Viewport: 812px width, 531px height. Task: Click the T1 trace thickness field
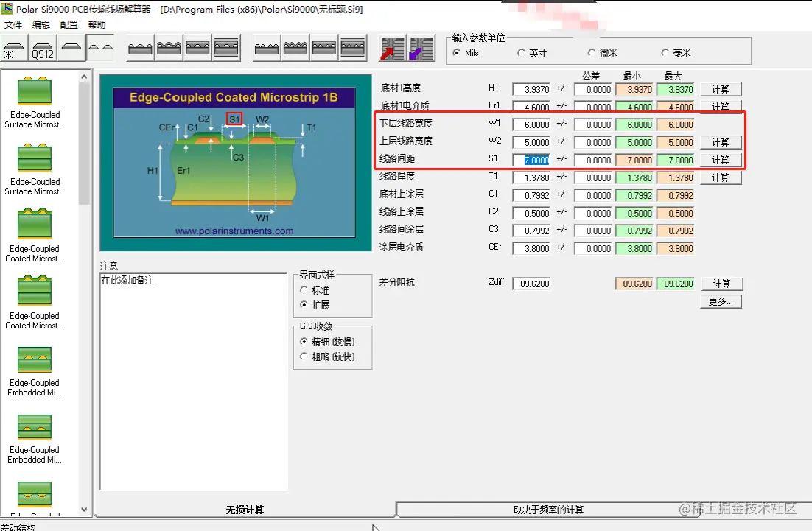[531, 177]
